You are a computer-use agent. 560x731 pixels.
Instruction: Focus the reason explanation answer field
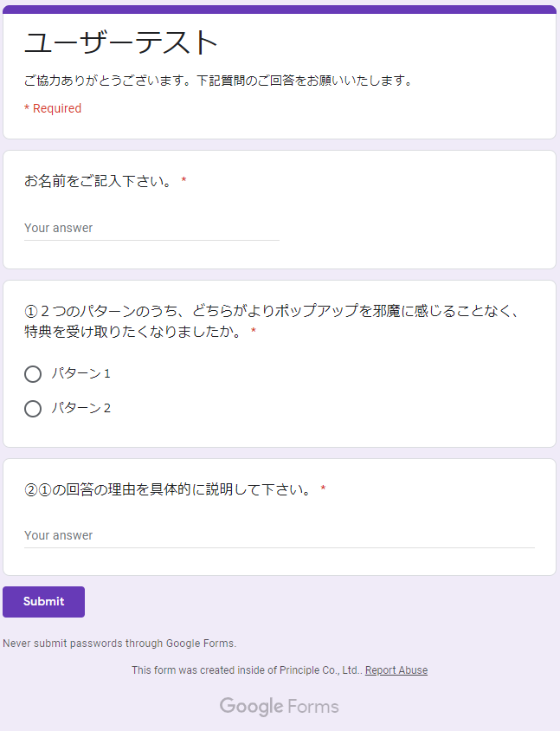coord(279,536)
